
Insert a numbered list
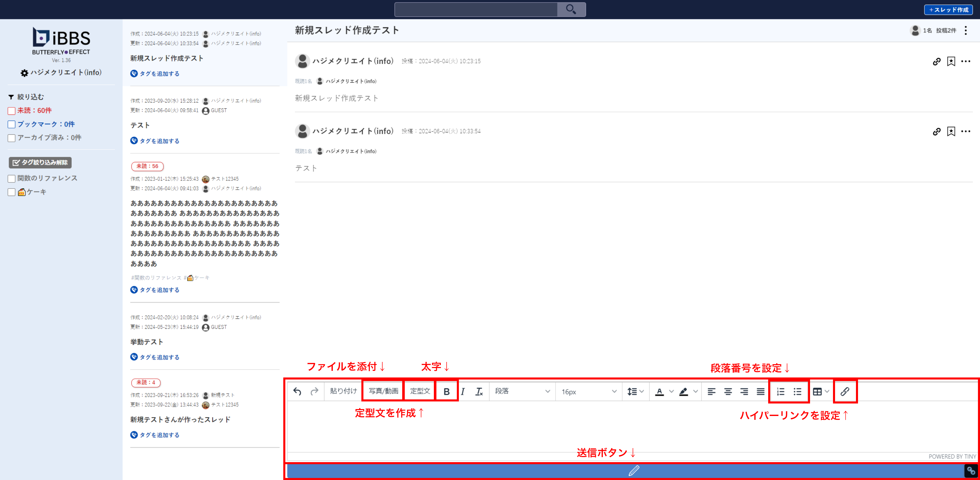pos(780,391)
